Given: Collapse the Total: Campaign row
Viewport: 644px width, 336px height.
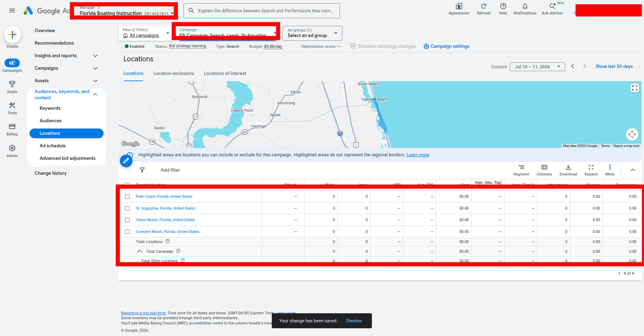Looking at the screenshot, I should pyautogui.click(x=140, y=251).
